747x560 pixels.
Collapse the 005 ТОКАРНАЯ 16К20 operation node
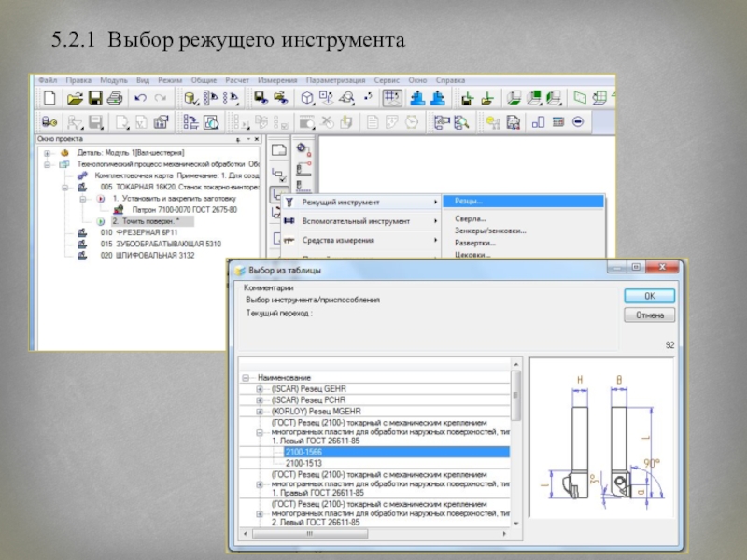(64, 187)
